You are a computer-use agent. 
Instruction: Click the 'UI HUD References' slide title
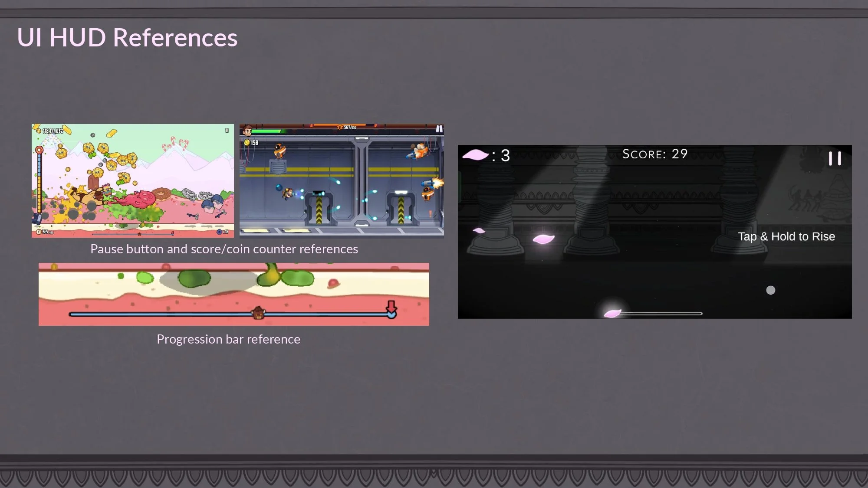click(x=127, y=37)
